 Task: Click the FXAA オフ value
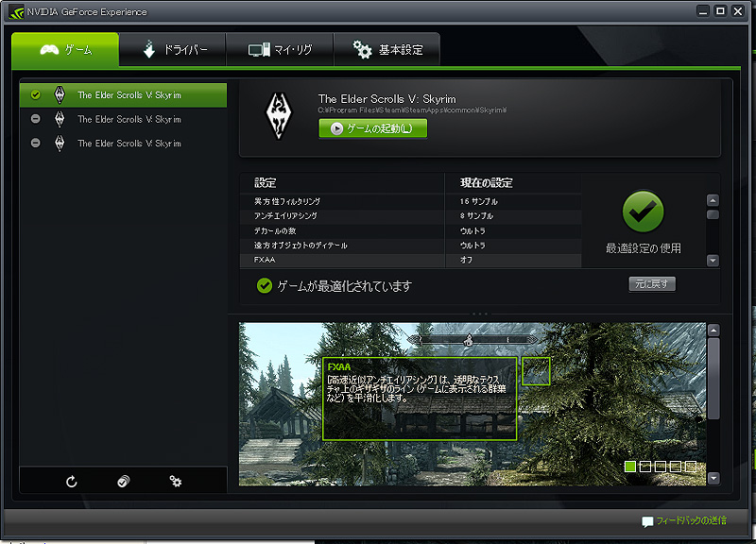coord(466,260)
